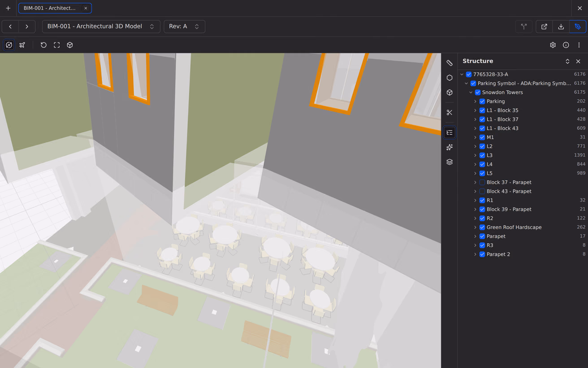Collapse the Snowdon Towers node chevron
Screen dimensions: 588x368
[x=471, y=92]
